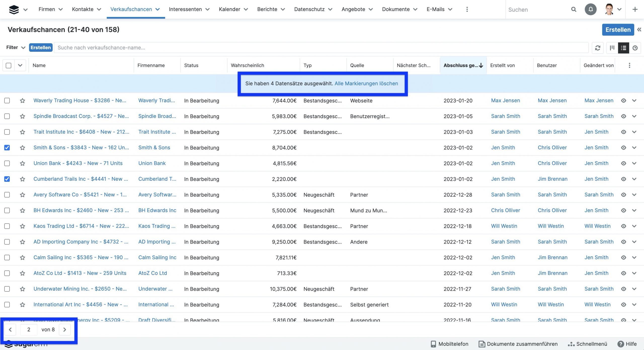Viewport: 644px width, 350px height.
Task: Click the page number input box
Action: (29, 330)
